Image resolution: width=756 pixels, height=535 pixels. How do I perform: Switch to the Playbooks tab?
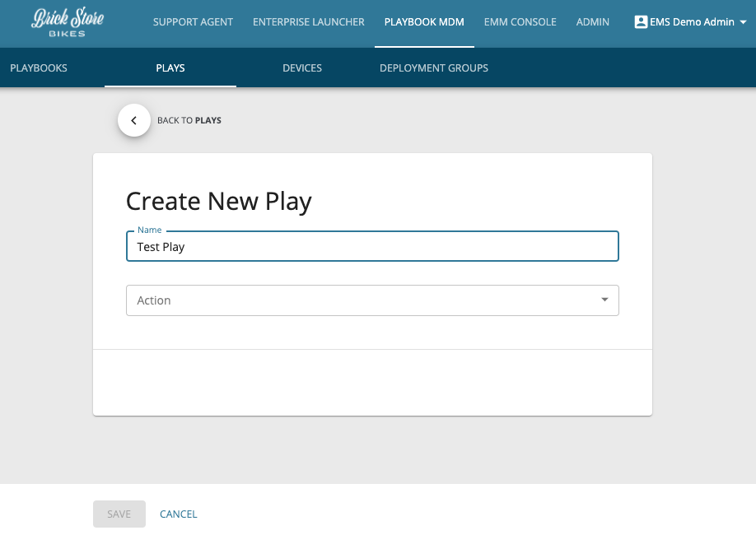coord(39,68)
